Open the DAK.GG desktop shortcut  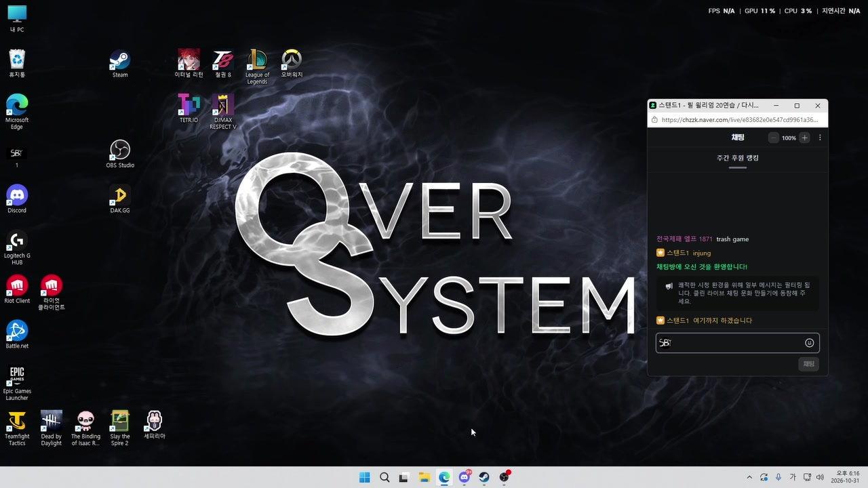pos(120,199)
